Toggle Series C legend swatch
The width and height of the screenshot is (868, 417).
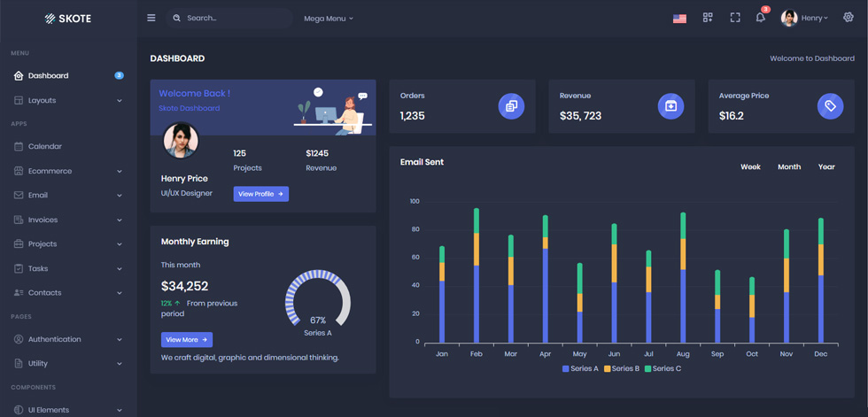647,368
